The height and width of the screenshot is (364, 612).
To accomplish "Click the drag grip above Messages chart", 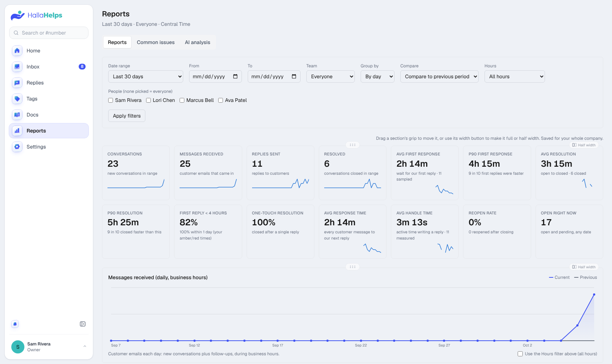I will 353,267.
